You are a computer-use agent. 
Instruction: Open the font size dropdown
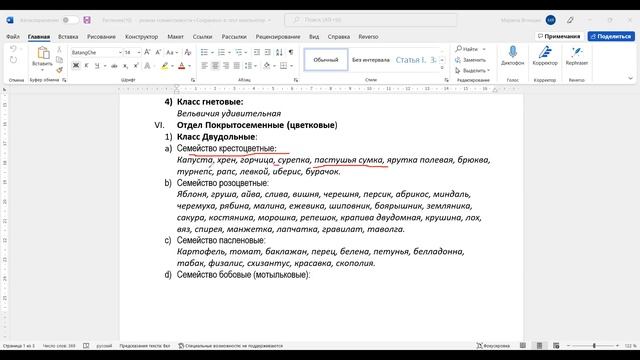[139, 53]
